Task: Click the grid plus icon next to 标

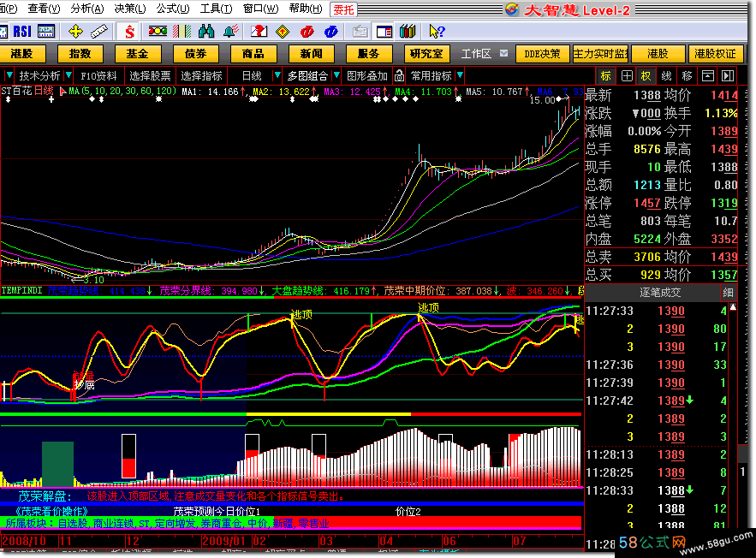Action: pyautogui.click(x=627, y=75)
